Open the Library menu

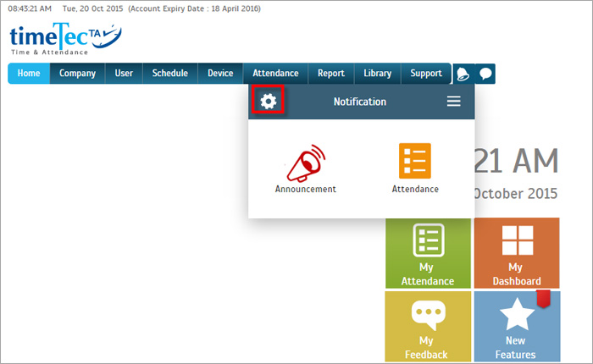tap(378, 74)
